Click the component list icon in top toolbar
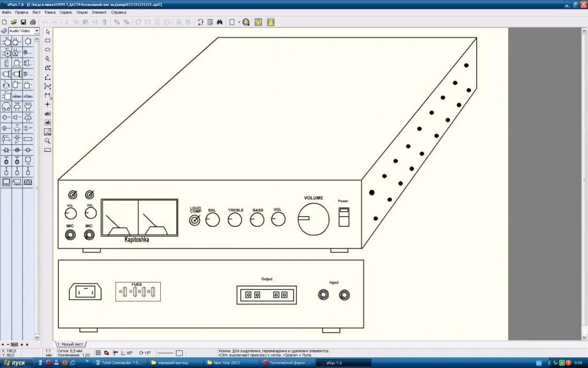Screen dimensions: 588x368 point(211,22)
